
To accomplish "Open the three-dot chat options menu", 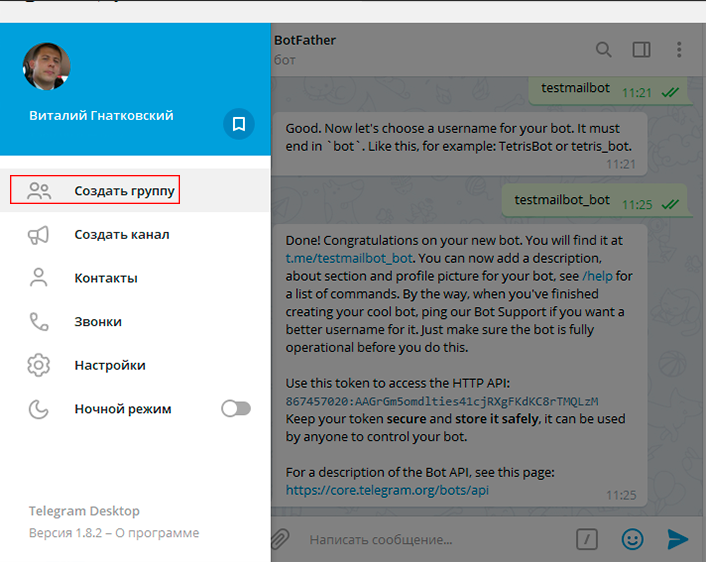I will 679,49.
